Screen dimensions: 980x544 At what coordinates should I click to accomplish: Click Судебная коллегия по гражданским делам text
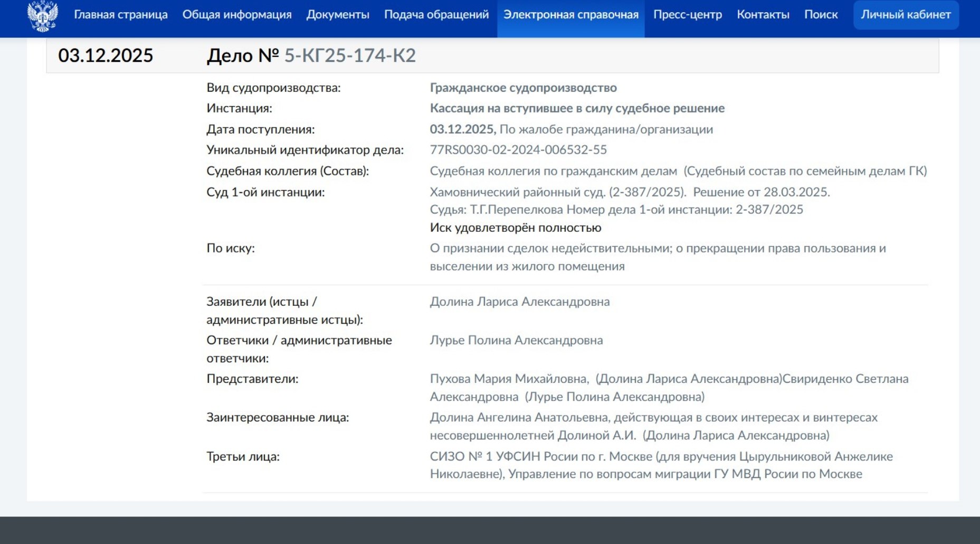553,171
